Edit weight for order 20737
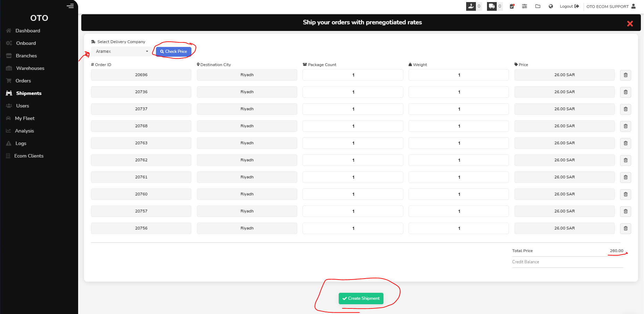Screen dimensions: 644x314 click(459, 109)
